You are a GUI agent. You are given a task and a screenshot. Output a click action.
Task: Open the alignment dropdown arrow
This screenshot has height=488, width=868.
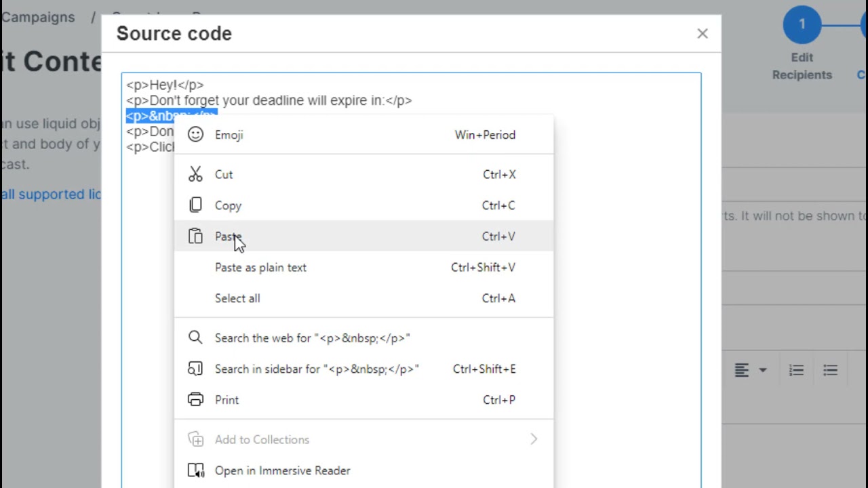click(763, 370)
